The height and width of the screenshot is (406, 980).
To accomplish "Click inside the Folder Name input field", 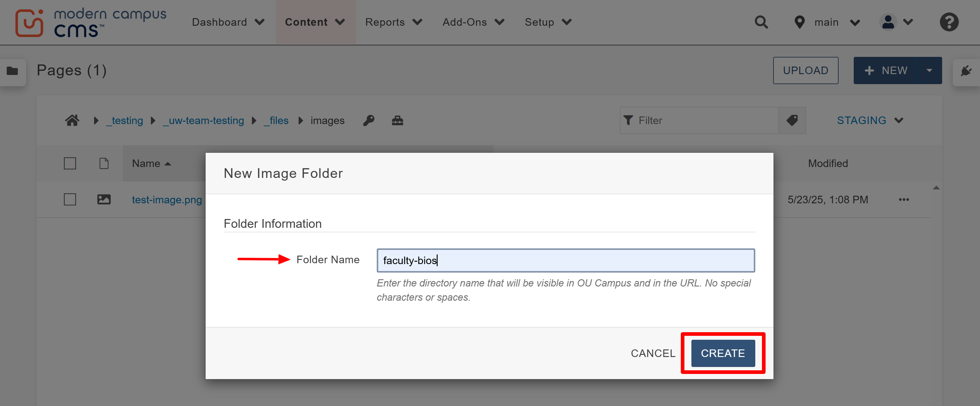I will pyautogui.click(x=565, y=260).
